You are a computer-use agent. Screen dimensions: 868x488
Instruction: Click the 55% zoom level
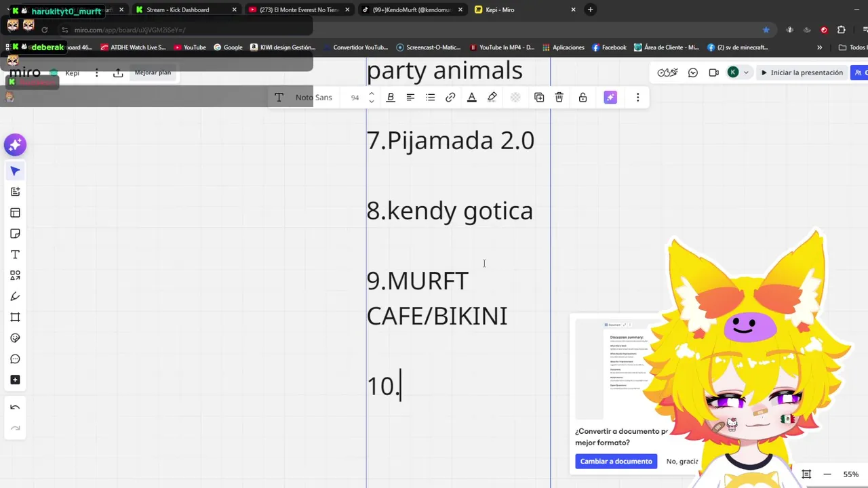point(850,474)
